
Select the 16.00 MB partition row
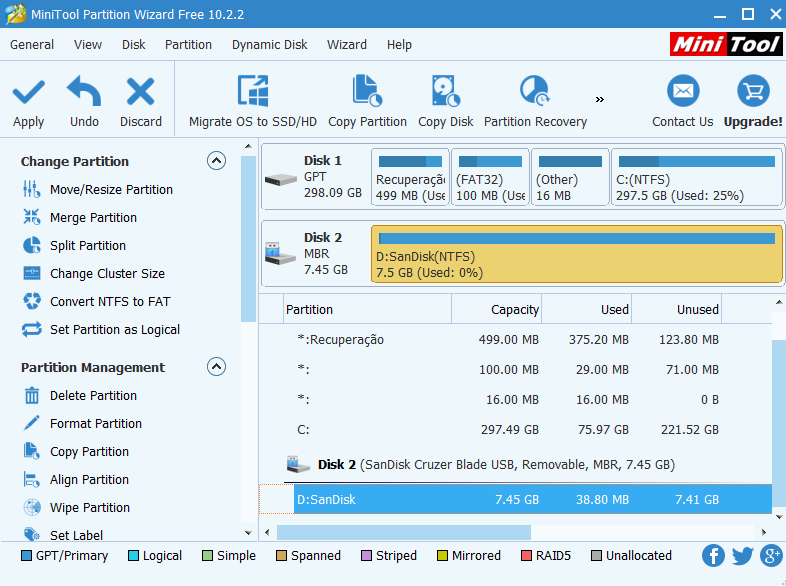[515, 400]
